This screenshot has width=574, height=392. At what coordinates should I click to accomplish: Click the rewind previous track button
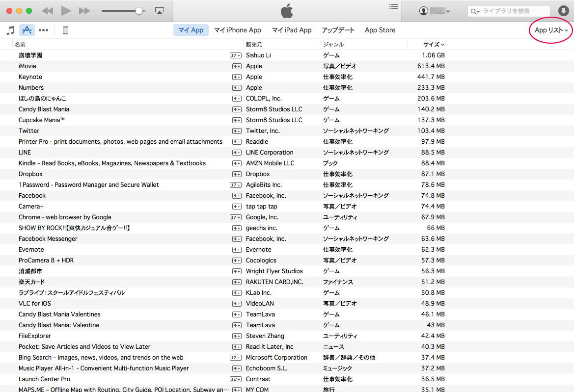(48, 11)
